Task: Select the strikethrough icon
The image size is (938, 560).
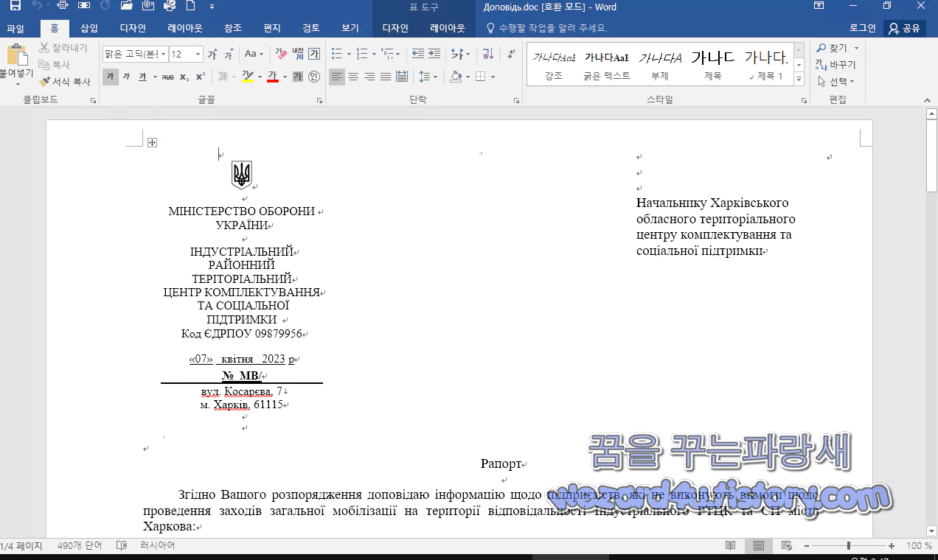Action: click(x=166, y=76)
